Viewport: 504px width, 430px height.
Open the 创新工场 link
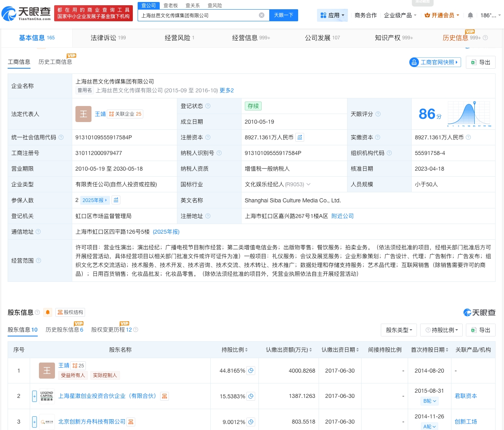pos(466,422)
